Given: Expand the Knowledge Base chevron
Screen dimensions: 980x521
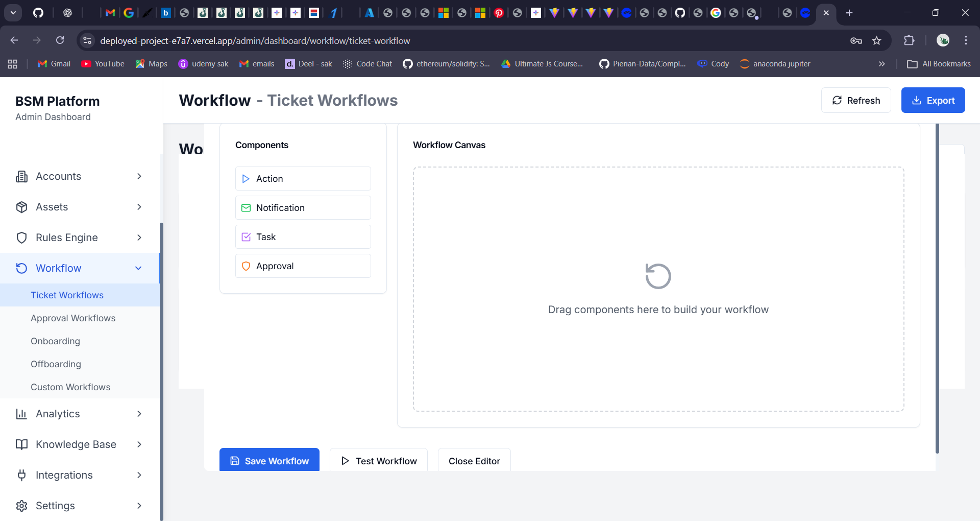Looking at the screenshot, I should pyautogui.click(x=139, y=444).
